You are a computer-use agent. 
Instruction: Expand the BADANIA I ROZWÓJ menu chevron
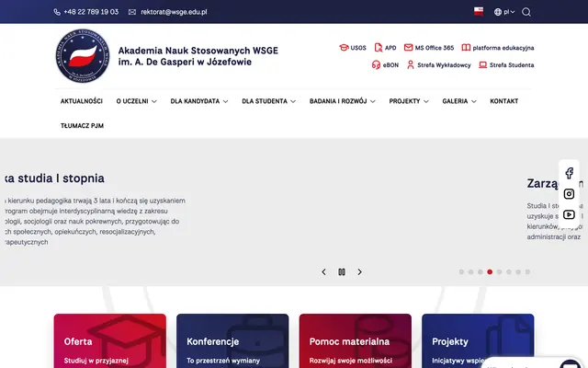373,101
